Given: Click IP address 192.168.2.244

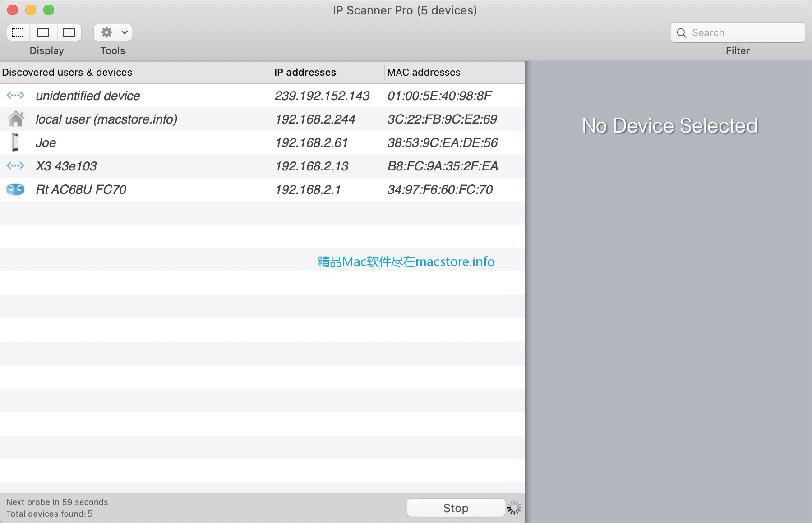Looking at the screenshot, I should 315,119.
